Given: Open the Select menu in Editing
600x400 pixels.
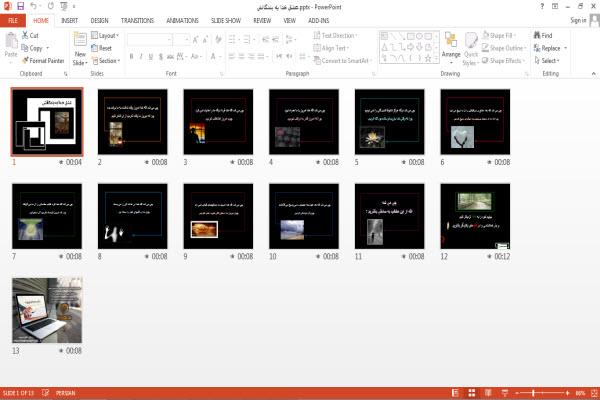Looking at the screenshot, I should tap(547, 60).
